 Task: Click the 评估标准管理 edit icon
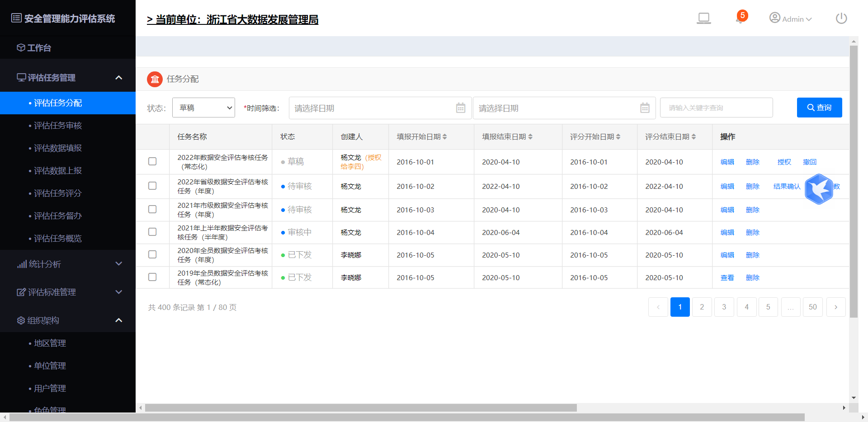(x=21, y=292)
